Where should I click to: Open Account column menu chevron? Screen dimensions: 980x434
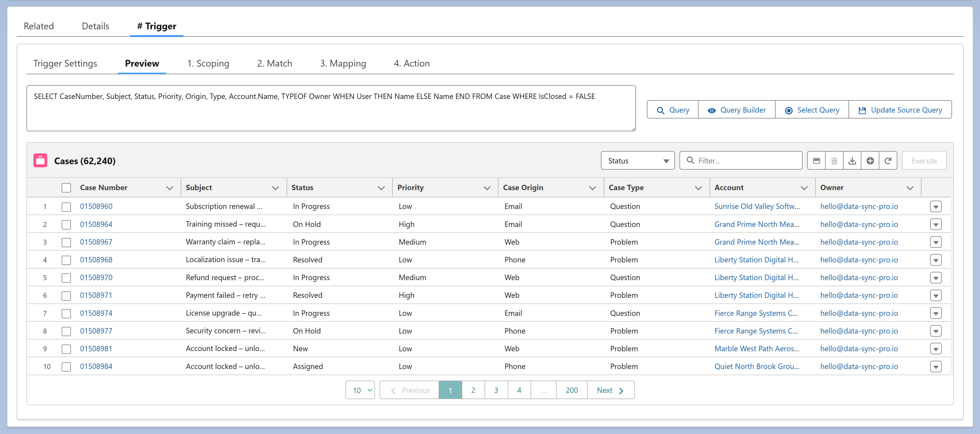click(804, 188)
